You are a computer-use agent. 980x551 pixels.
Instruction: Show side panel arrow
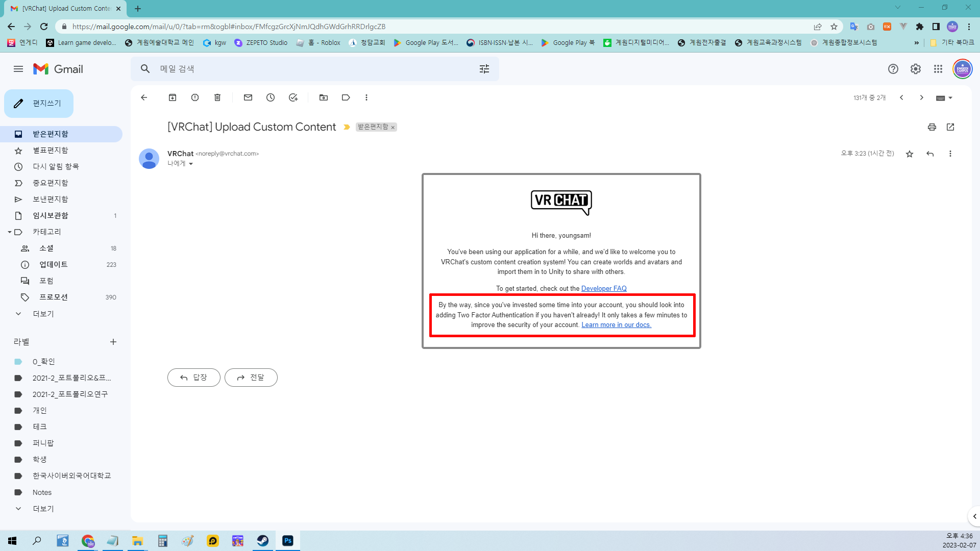click(x=974, y=516)
